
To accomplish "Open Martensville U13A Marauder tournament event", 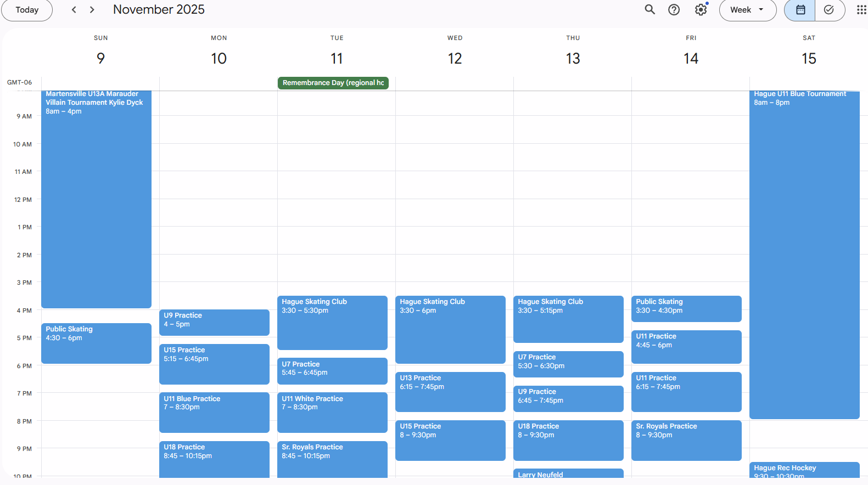I will coord(96,198).
